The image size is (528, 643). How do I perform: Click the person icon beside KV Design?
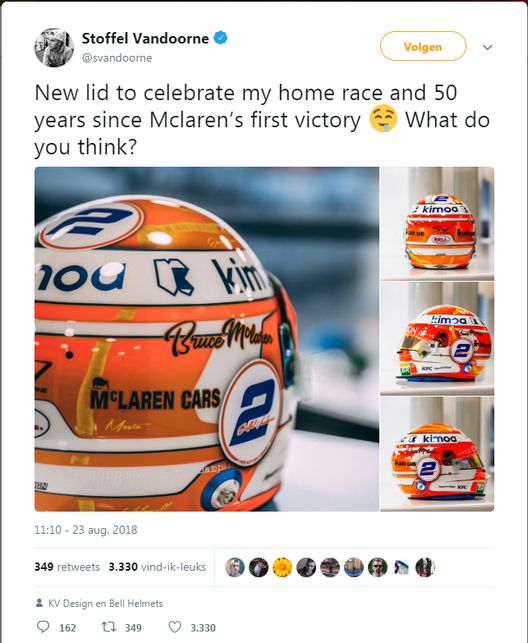39,603
